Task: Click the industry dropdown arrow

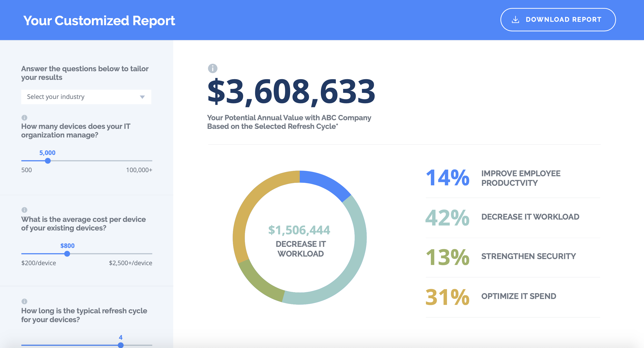Action: [142, 97]
